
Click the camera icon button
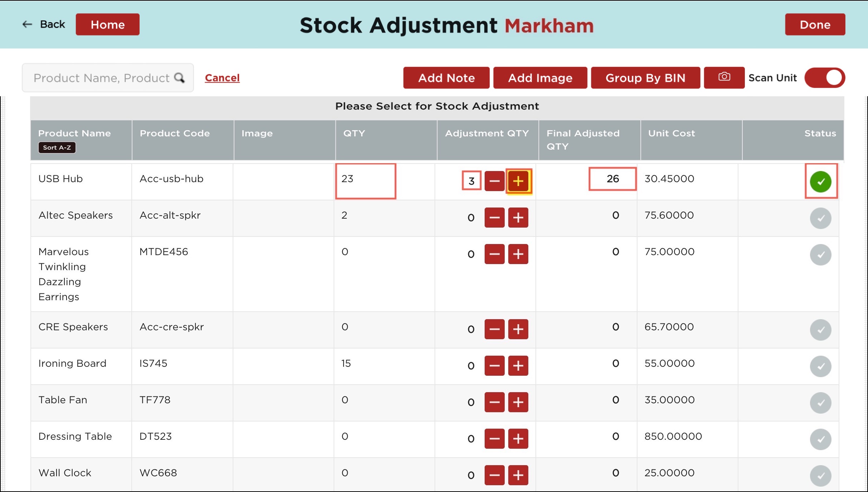tap(724, 77)
